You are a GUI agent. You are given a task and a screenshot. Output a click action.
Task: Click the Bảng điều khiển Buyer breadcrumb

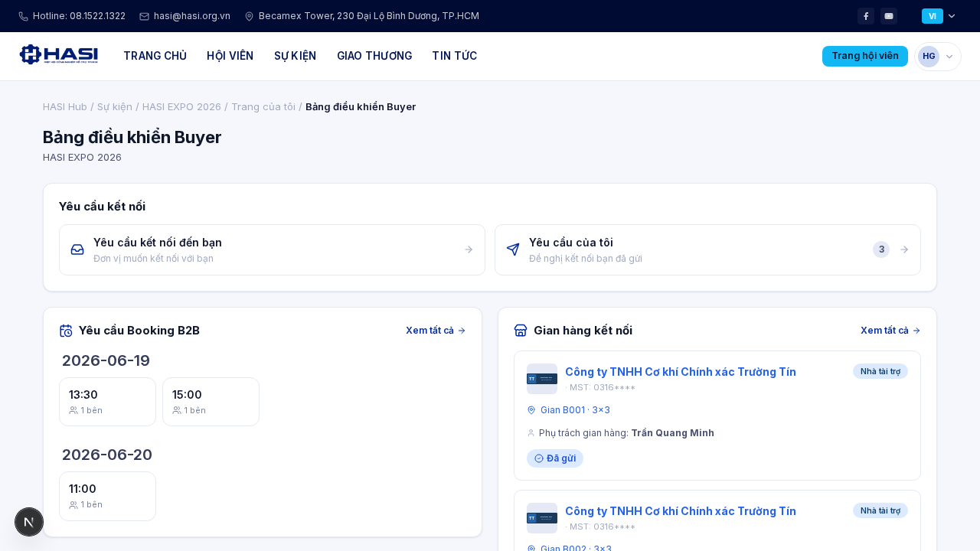pyautogui.click(x=361, y=106)
